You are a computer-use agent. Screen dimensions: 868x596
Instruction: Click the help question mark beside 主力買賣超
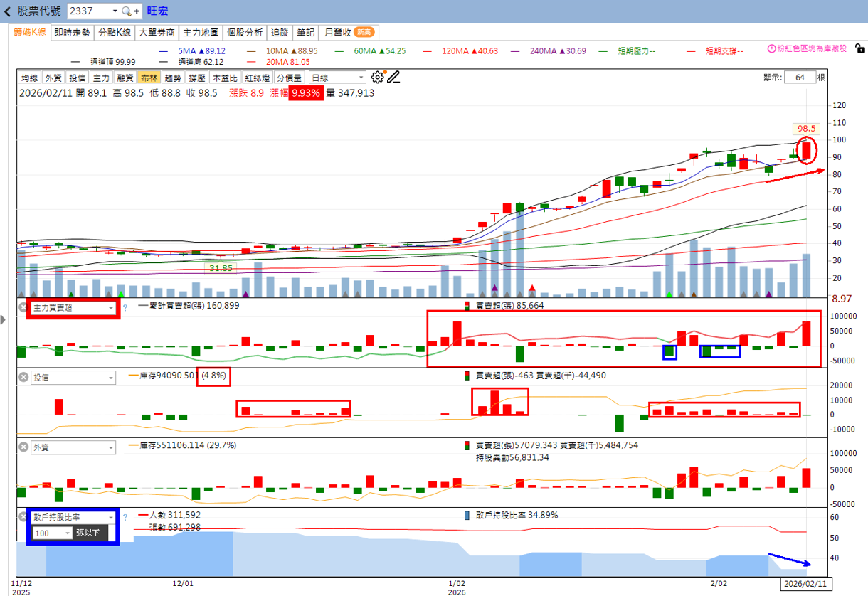pos(125,308)
